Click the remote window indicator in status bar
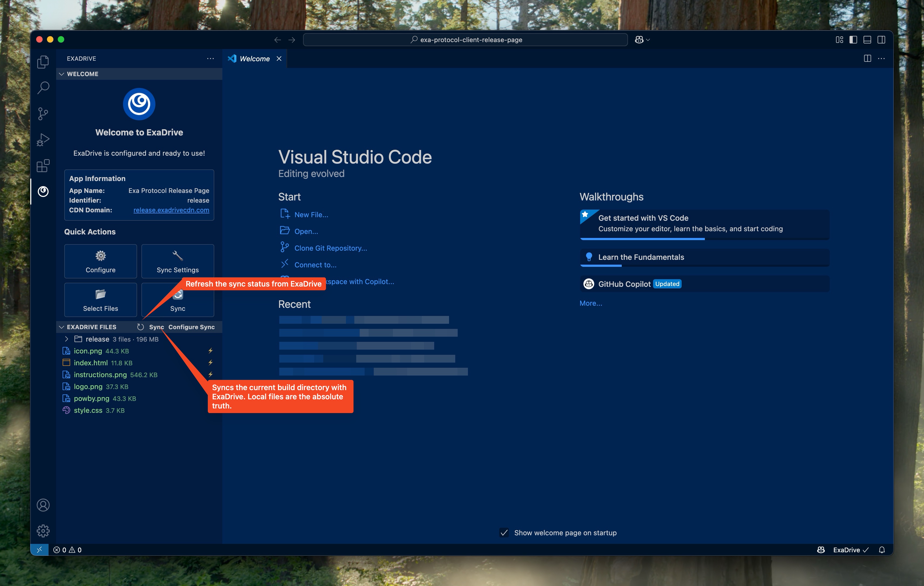This screenshot has height=586, width=924. pos(39,550)
